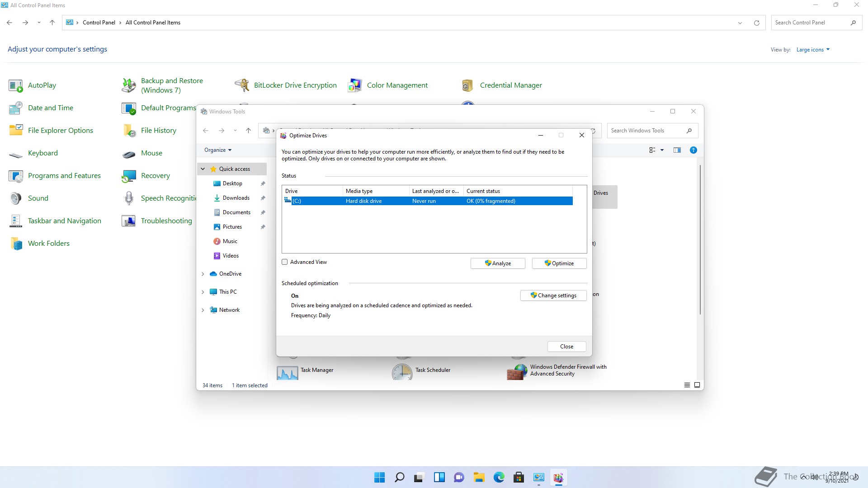Image resolution: width=868 pixels, height=488 pixels.
Task: Select Videos in navigation pane
Action: pyautogui.click(x=231, y=256)
